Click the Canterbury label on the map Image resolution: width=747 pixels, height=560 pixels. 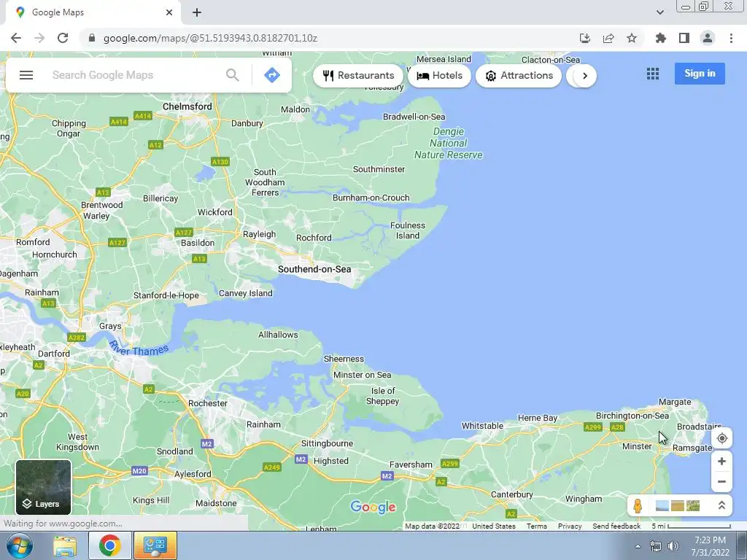[511, 494]
